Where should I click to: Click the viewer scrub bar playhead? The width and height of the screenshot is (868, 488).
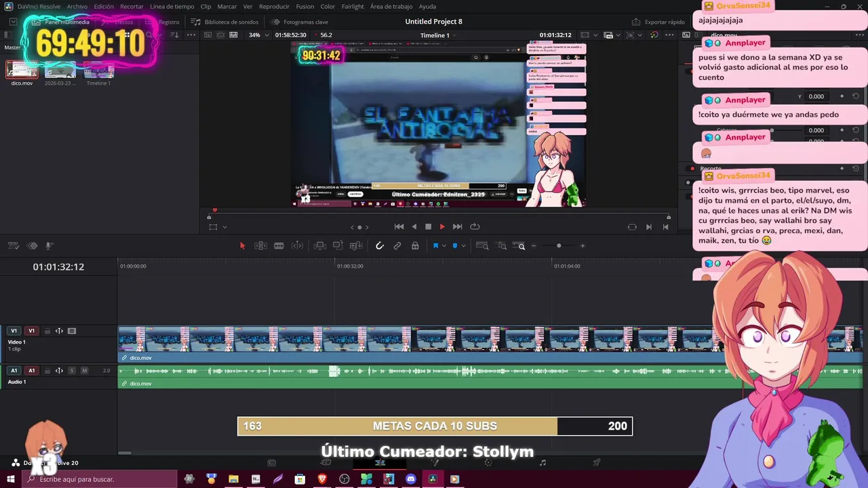(215, 211)
